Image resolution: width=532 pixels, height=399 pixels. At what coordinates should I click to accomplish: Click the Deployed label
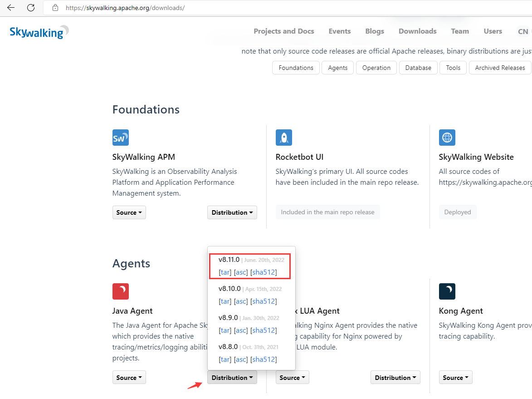[x=457, y=212]
